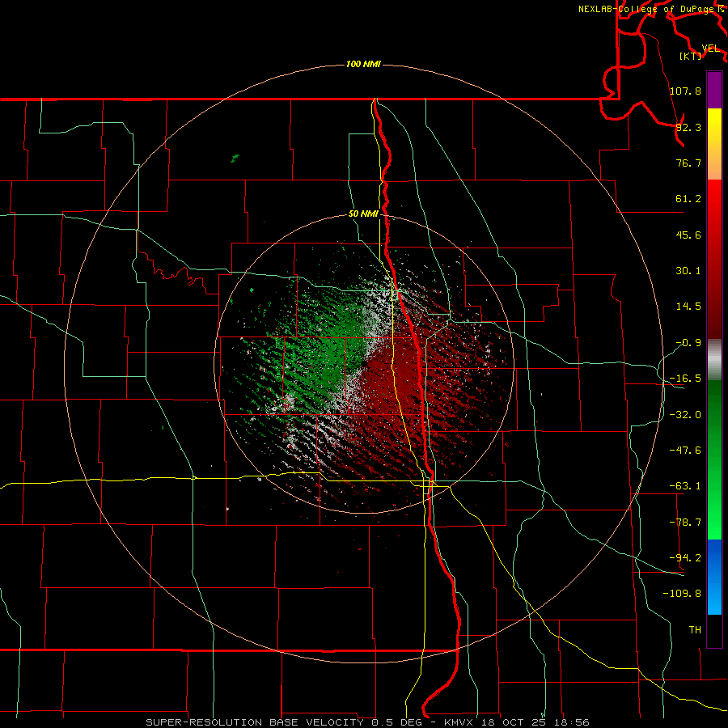Image resolution: width=728 pixels, height=728 pixels.
Task: Click the TH label on the color scale
Action: coord(695,629)
